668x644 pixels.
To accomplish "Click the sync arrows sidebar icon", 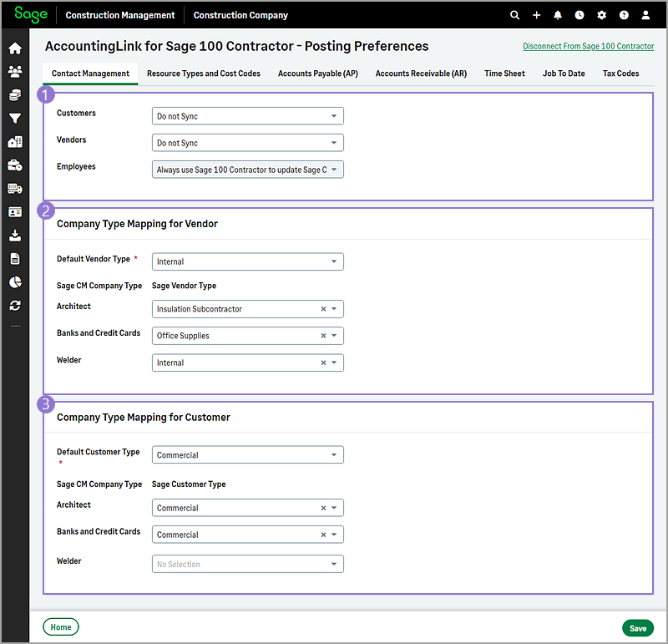I will point(15,306).
